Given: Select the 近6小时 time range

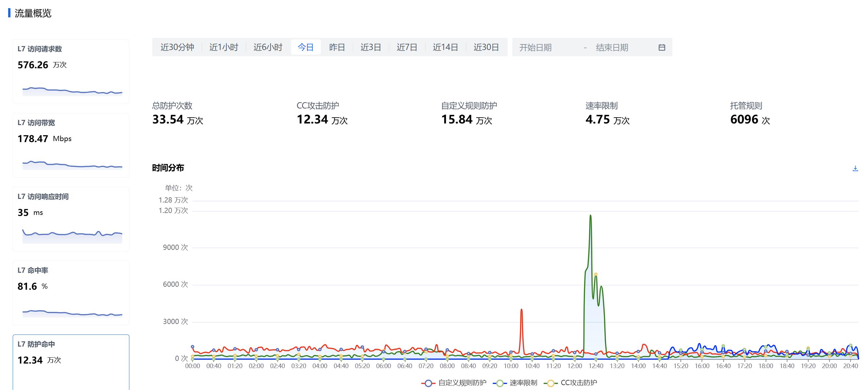Looking at the screenshot, I should coord(268,47).
